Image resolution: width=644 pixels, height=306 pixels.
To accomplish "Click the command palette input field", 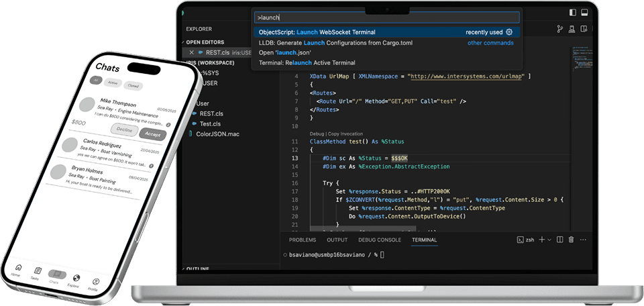I will pyautogui.click(x=386, y=17).
